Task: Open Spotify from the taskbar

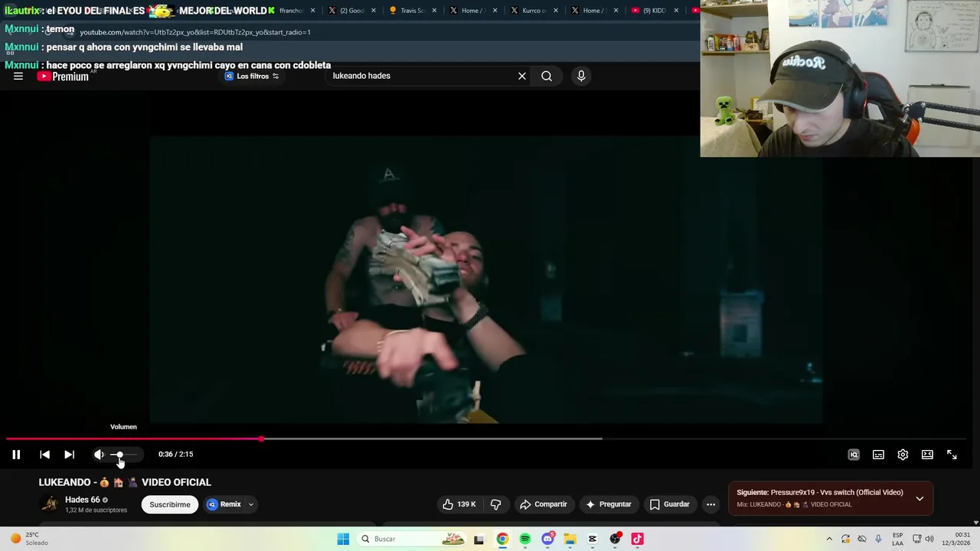Action: pyautogui.click(x=524, y=539)
